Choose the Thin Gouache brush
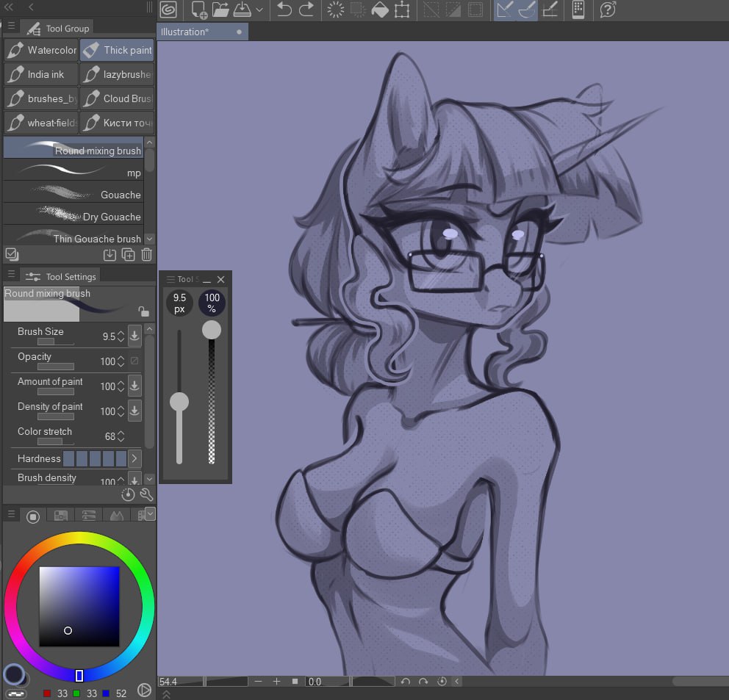729x700 pixels. coord(73,236)
